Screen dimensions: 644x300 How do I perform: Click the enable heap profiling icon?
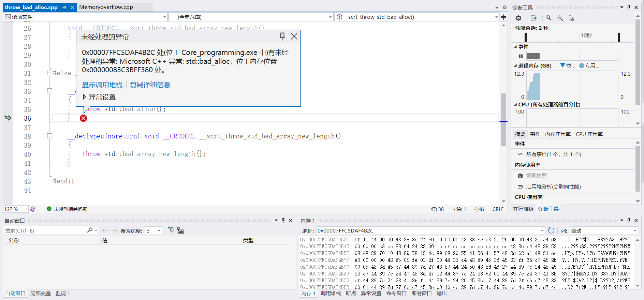(520, 187)
